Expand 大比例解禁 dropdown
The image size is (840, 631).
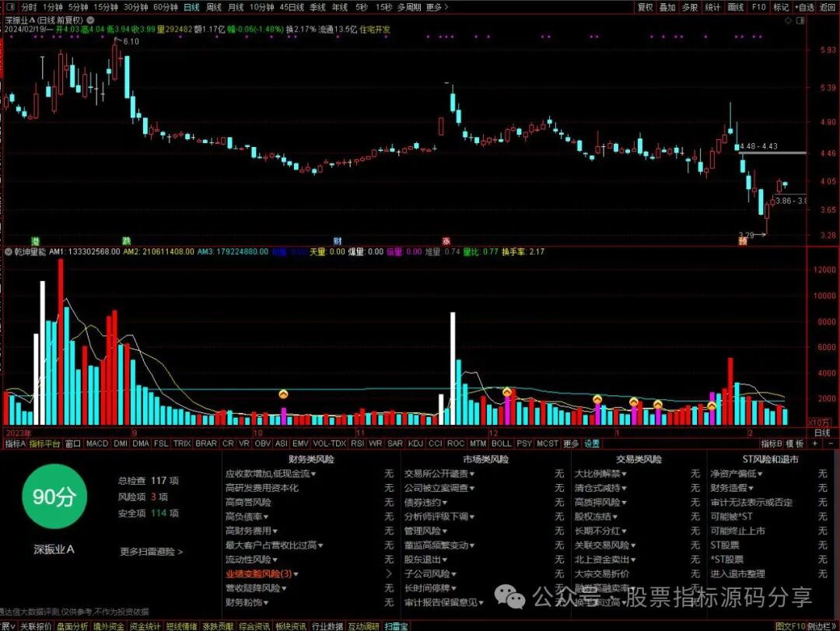600,473
